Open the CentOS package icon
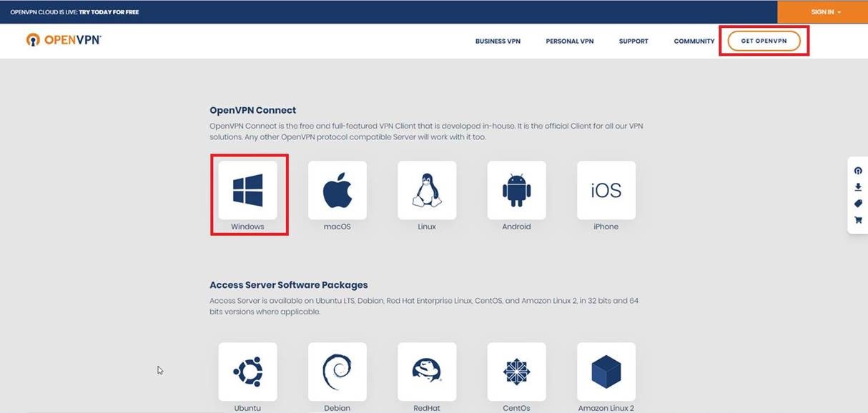Screen dimensions: 868x413 click(516, 372)
